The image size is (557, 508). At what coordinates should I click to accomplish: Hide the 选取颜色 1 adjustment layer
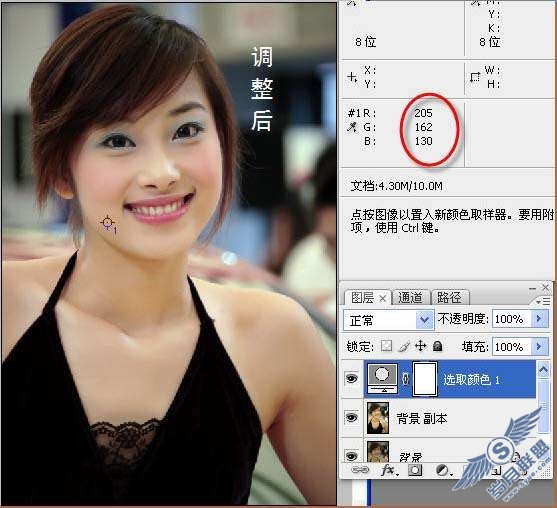coord(351,379)
